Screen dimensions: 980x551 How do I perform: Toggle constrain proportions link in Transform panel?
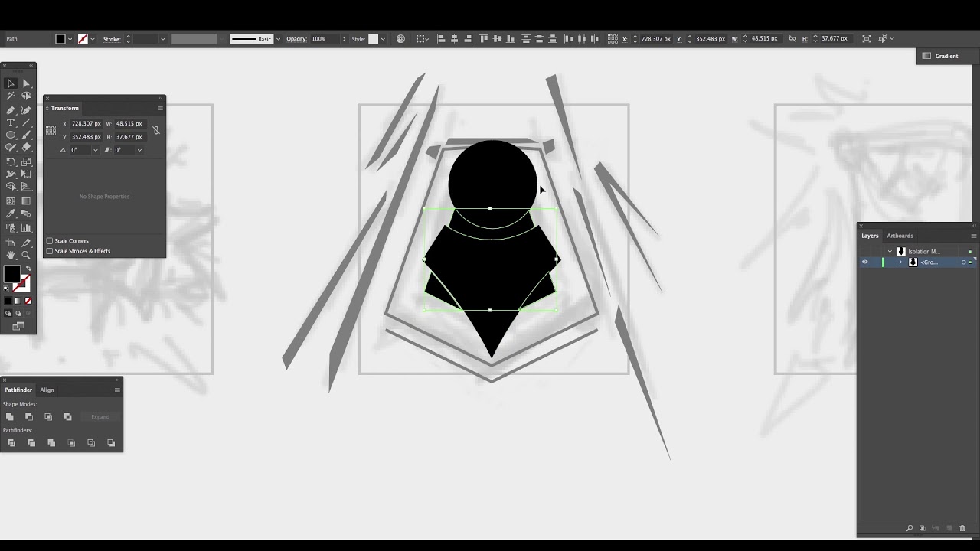point(156,130)
